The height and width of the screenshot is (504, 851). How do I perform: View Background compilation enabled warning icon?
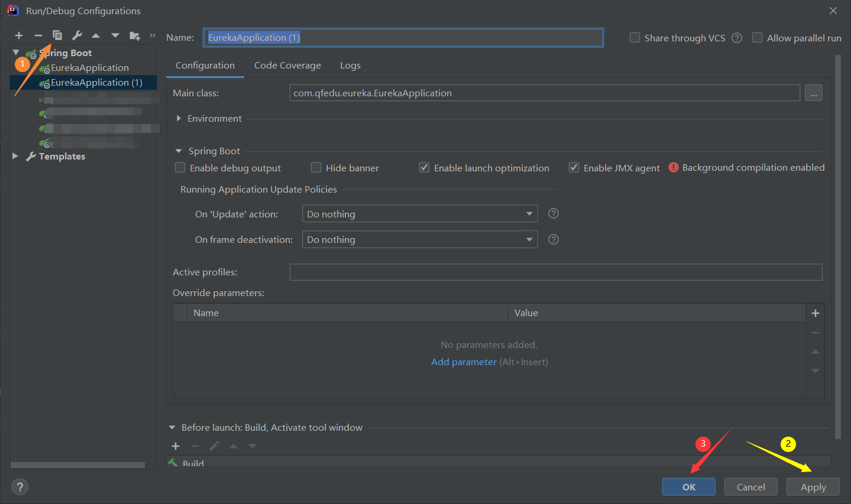[x=673, y=167]
